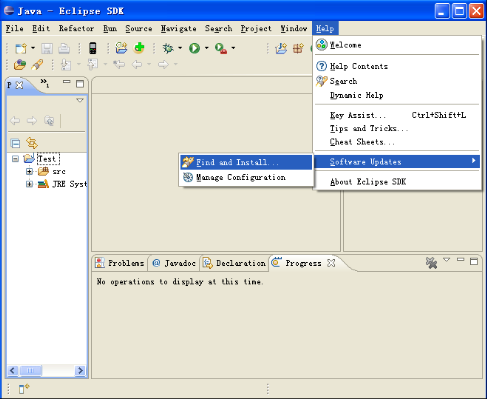
Task: Click the green Run button icon
Action: [x=194, y=48]
